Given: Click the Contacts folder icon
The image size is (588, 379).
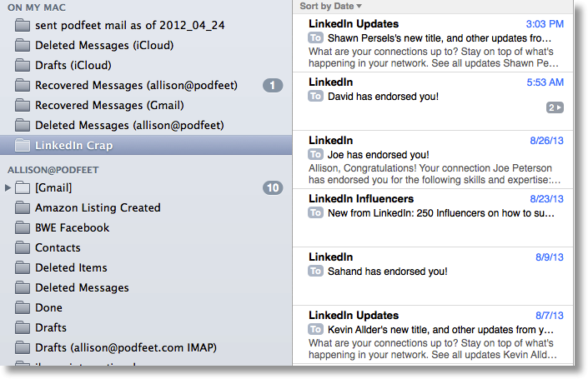Looking at the screenshot, I should 22,247.
